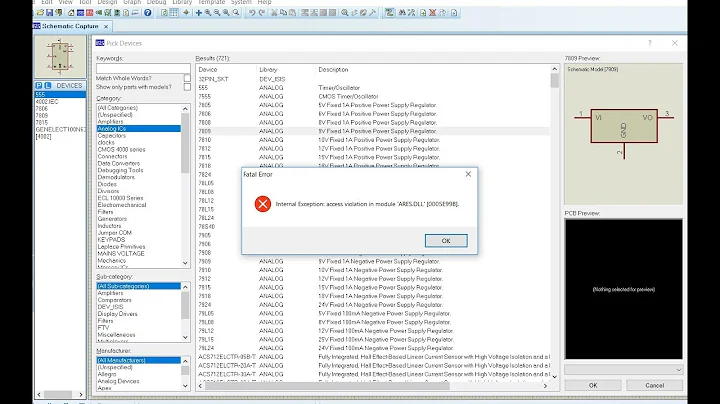Close the Schematic Capture tab
This screenshot has height=404, width=720.
pyautogui.click(x=106, y=27)
